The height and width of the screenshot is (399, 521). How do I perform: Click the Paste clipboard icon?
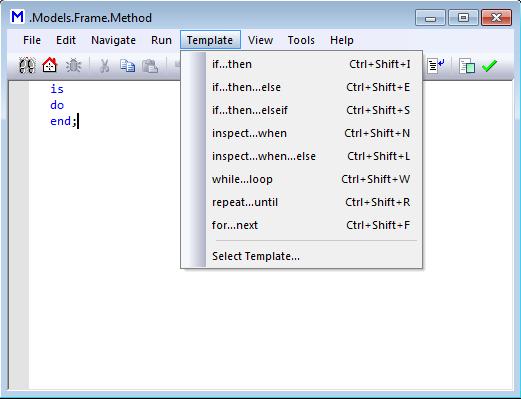150,66
